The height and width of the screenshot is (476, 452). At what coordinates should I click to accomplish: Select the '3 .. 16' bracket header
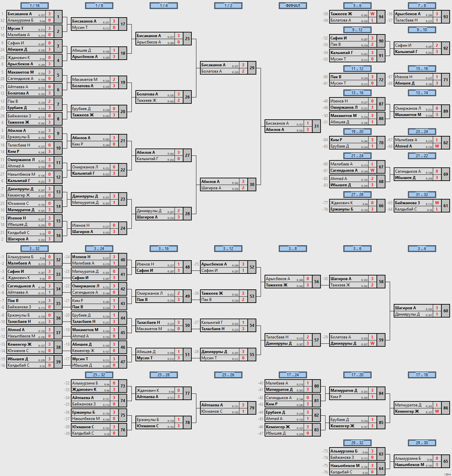pos(164,248)
